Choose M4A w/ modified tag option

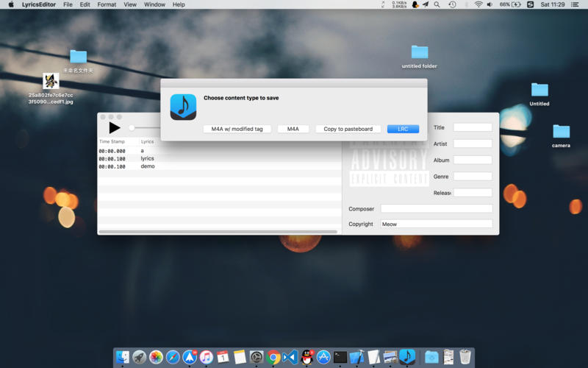point(237,129)
